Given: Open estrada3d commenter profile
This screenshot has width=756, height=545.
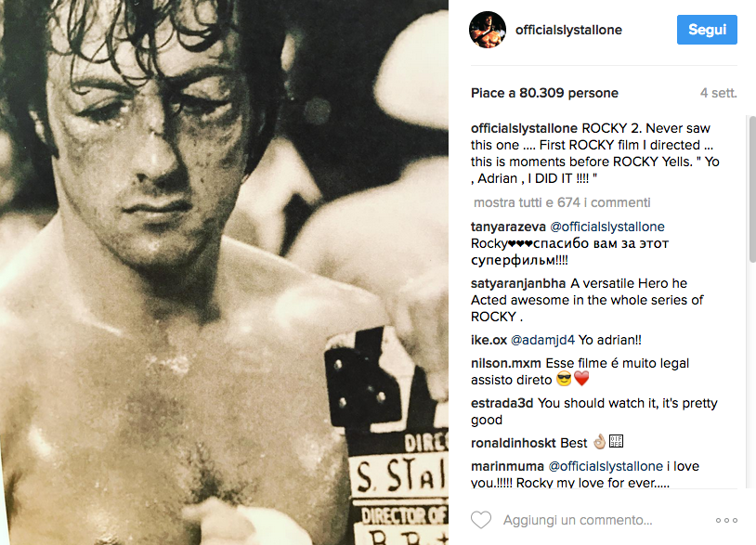Looking at the screenshot, I should 502,403.
